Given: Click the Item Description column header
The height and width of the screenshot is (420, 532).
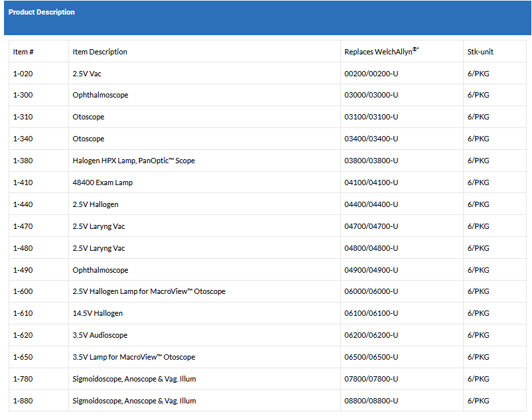Looking at the screenshot, I should tap(100, 52).
